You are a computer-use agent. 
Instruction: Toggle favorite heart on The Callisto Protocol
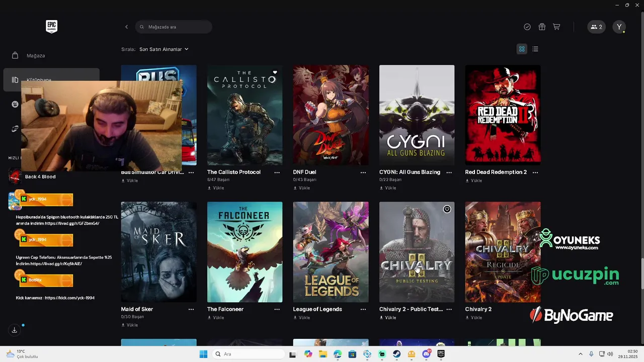[x=275, y=72]
